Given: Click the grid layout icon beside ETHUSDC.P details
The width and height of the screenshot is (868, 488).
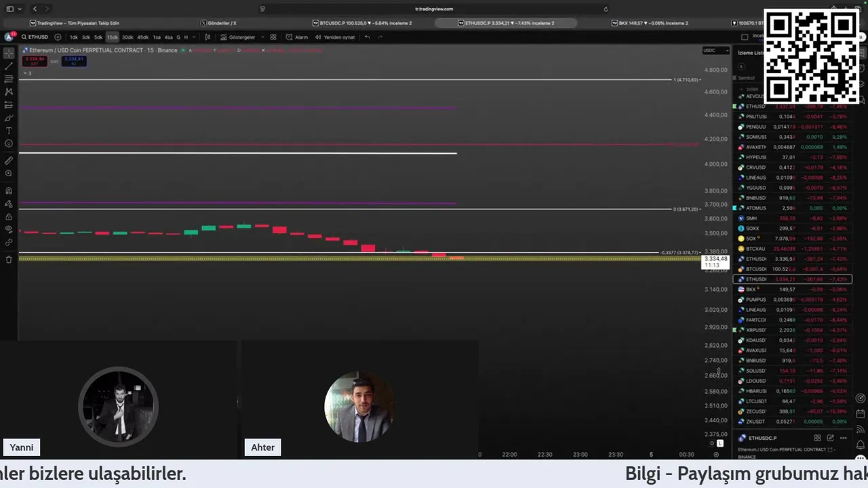Looking at the screenshot, I should coord(817,438).
